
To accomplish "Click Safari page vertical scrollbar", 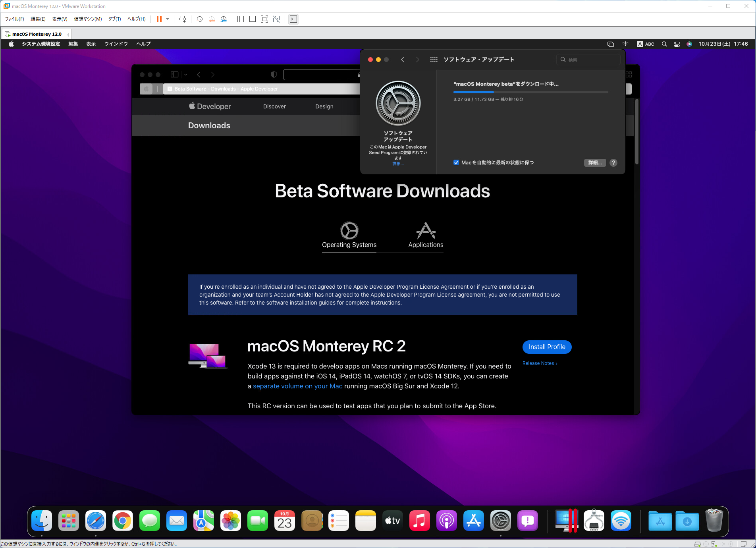I will [636, 132].
